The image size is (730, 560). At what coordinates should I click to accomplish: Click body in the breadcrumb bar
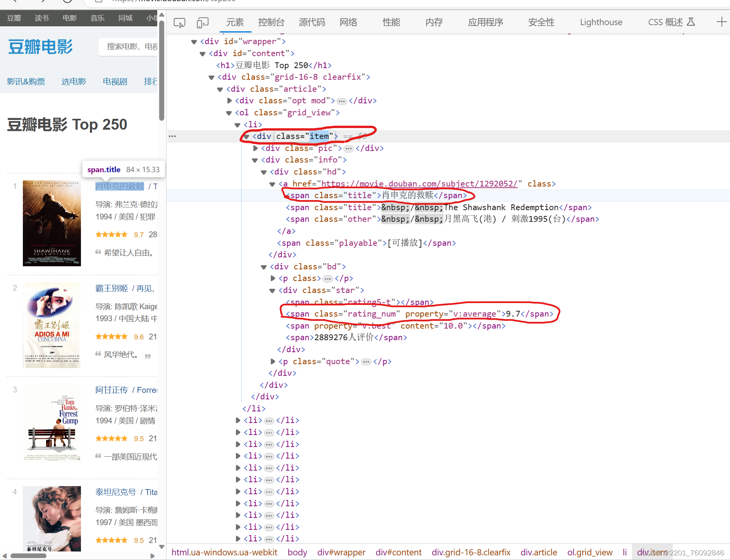[297, 552]
